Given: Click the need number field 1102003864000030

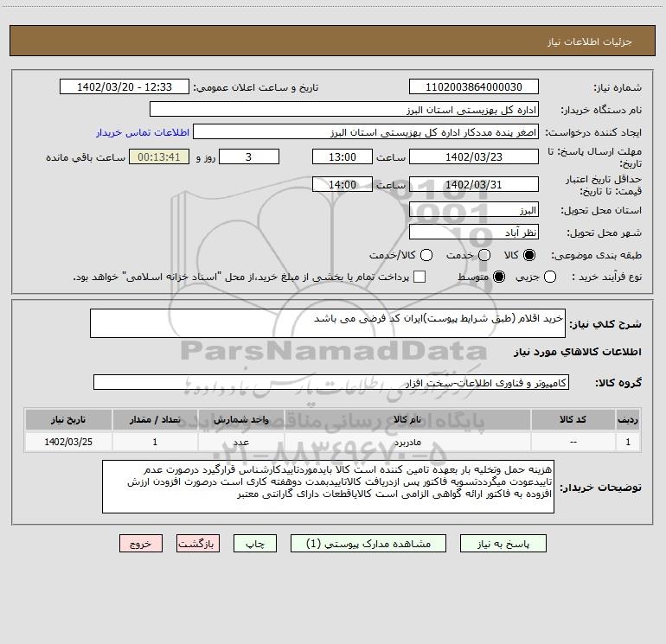Looking at the screenshot, I should click(x=474, y=87).
